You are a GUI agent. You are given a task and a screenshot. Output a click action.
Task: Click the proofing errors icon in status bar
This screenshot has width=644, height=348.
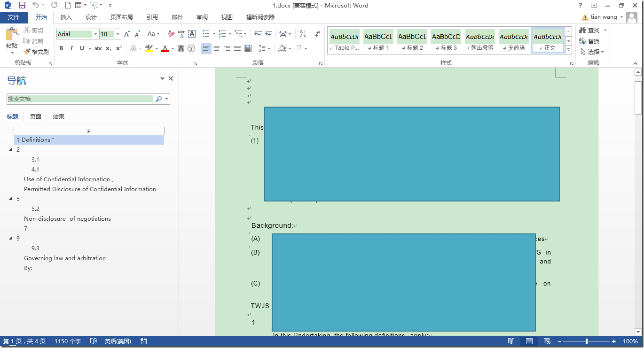click(94, 341)
